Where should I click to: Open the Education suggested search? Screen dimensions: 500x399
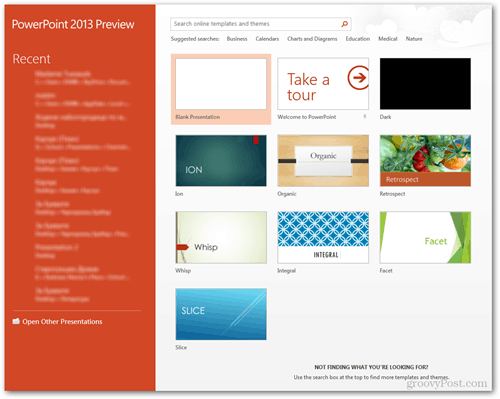[x=358, y=39]
